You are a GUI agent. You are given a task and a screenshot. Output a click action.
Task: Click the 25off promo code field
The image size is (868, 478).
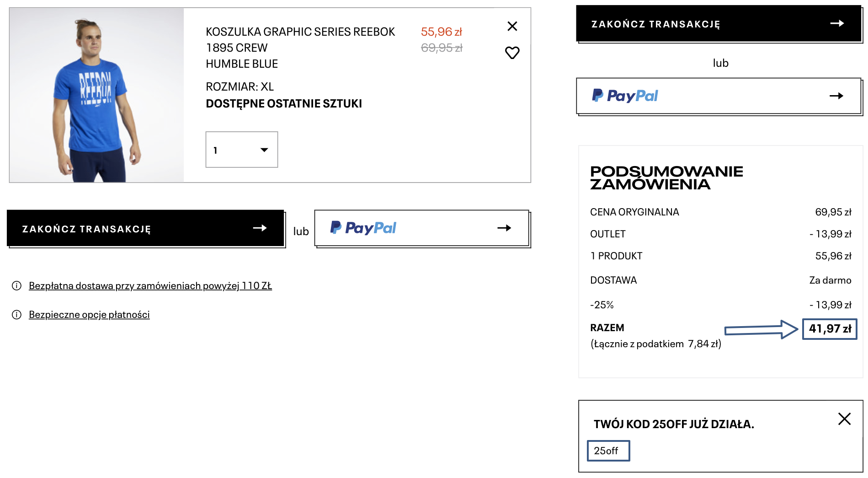(608, 451)
